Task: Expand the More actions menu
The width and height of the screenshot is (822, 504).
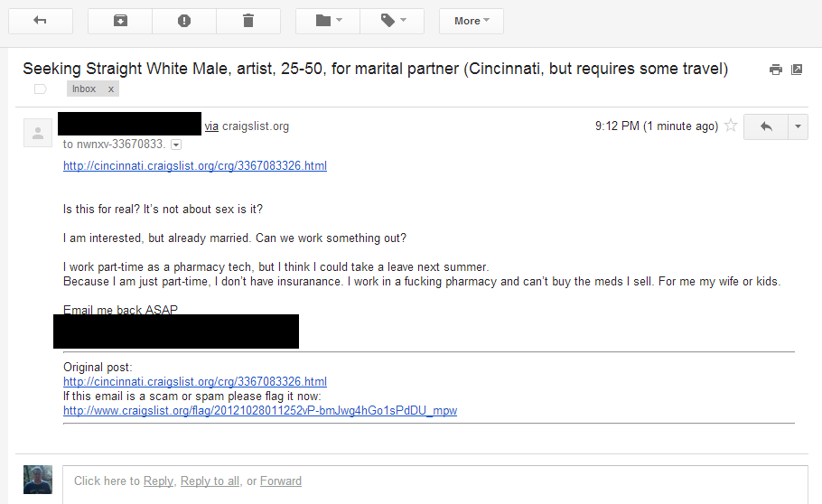Action: [x=471, y=21]
